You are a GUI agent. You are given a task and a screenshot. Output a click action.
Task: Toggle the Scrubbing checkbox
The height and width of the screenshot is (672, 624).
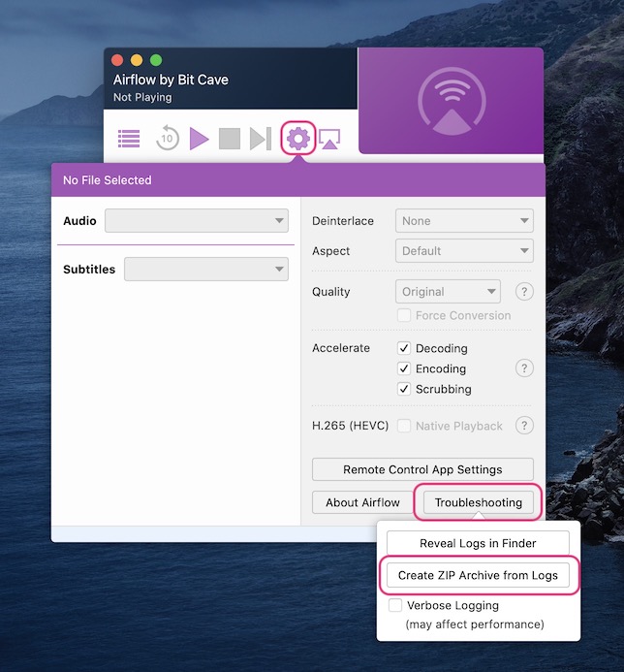(405, 389)
